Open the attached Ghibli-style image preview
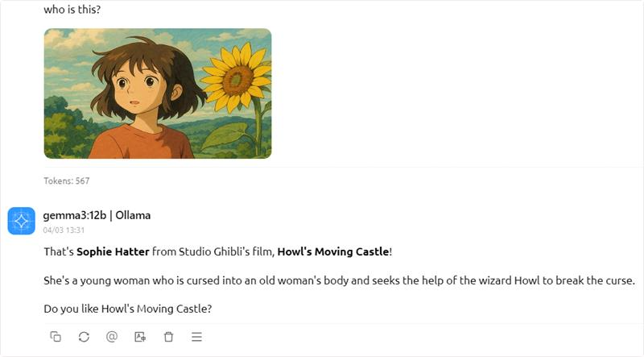Viewport: 644px width, 357px height. click(x=157, y=93)
